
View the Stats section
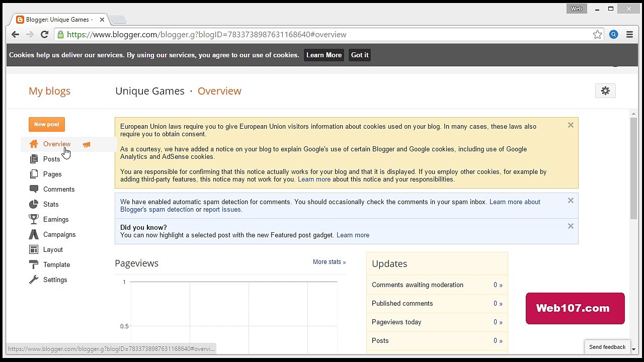[x=51, y=205]
